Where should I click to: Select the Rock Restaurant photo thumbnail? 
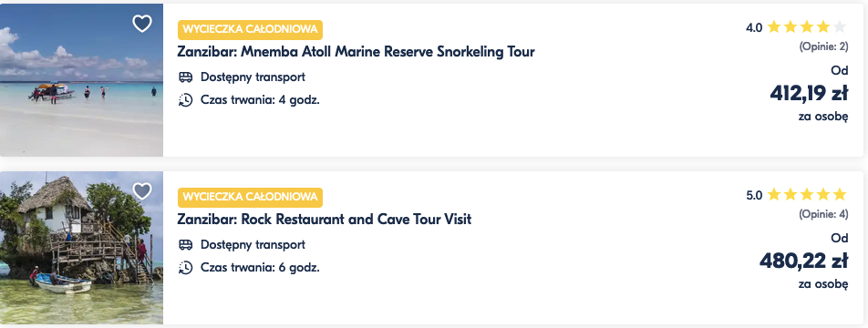tap(81, 248)
